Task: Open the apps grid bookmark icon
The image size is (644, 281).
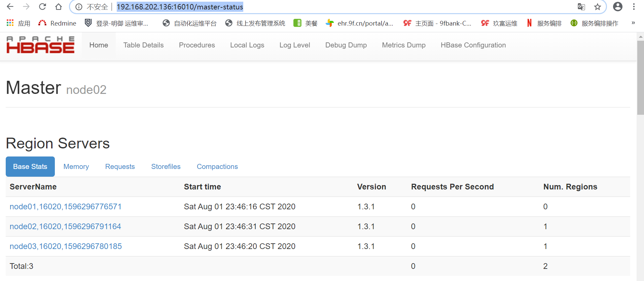Action: pyautogui.click(x=10, y=23)
